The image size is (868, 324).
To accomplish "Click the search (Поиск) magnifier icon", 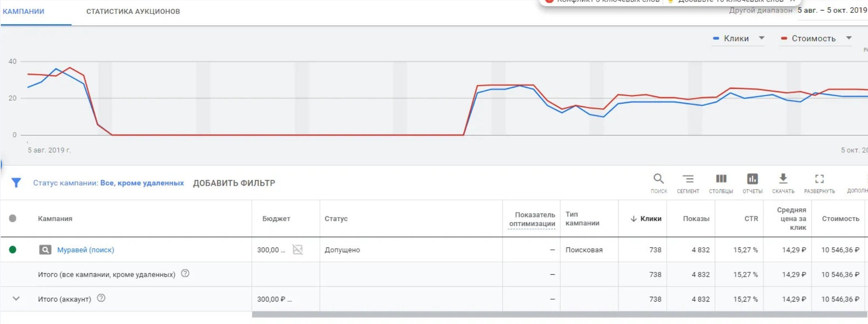I will (x=659, y=179).
